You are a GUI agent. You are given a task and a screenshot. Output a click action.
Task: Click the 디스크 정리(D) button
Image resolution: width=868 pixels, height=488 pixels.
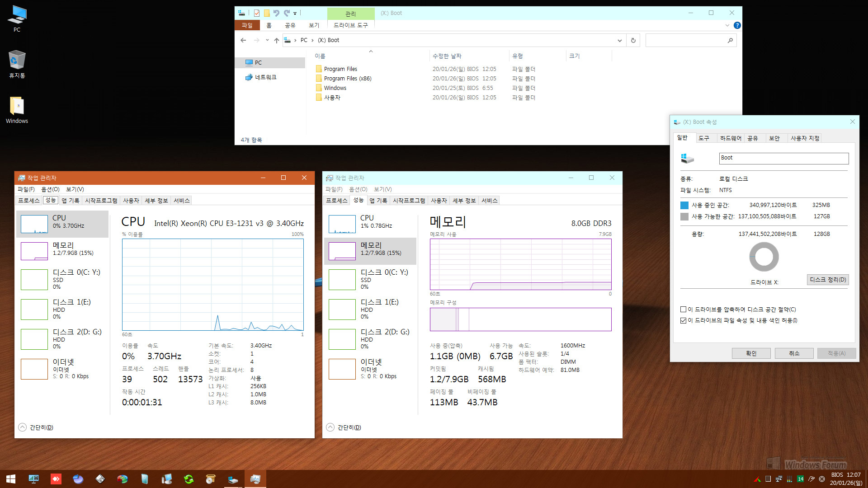coord(828,280)
